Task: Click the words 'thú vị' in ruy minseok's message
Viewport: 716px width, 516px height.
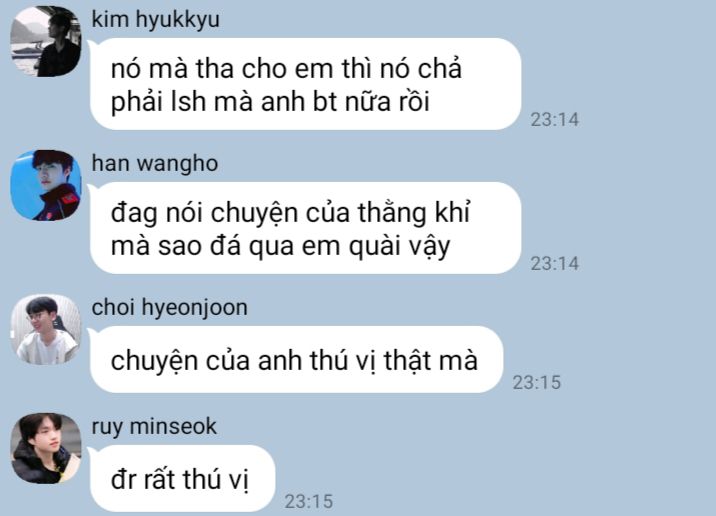Action: pyautogui.click(x=216, y=480)
